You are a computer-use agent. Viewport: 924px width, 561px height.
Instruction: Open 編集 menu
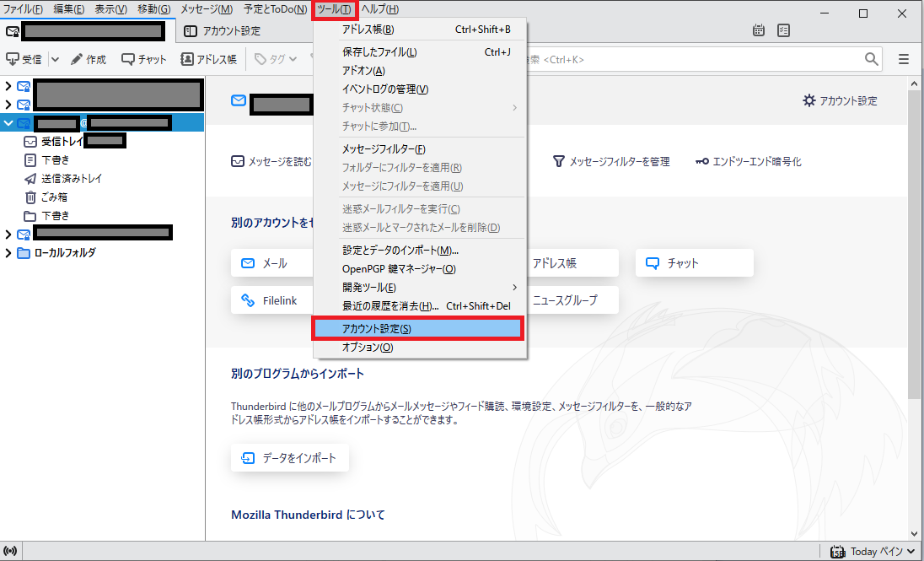click(68, 8)
